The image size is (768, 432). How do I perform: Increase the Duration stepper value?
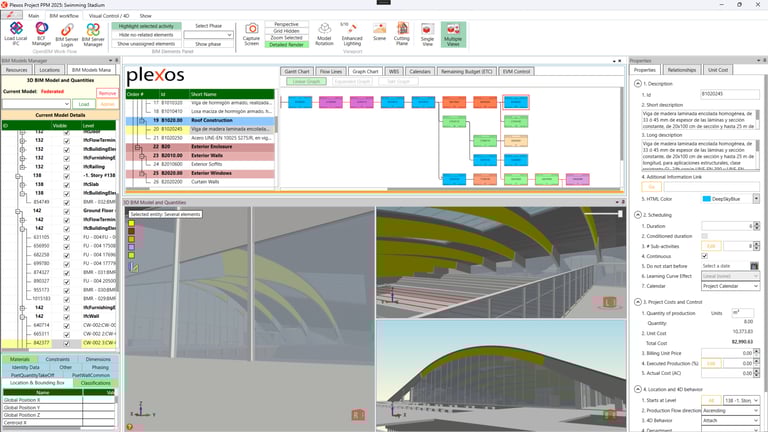757,224
